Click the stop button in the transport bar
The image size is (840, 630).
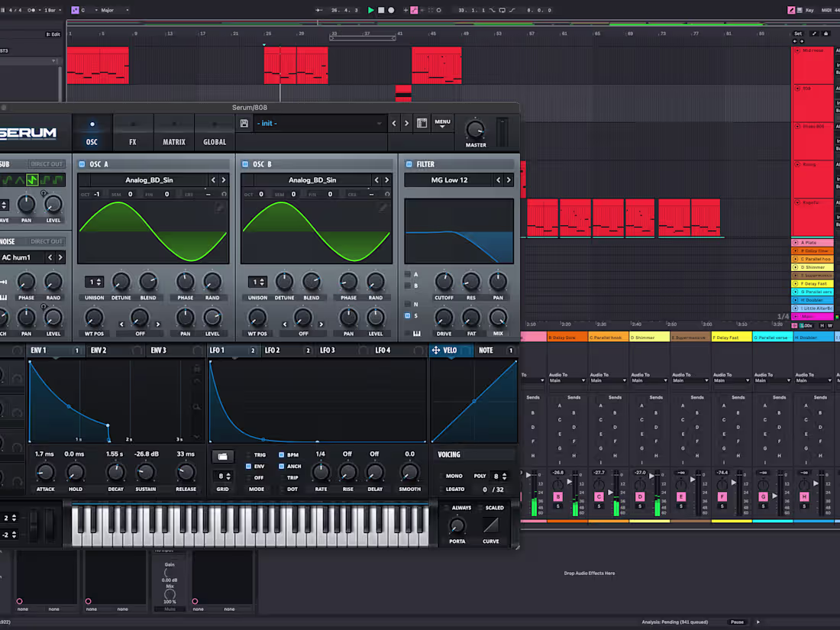pyautogui.click(x=380, y=10)
